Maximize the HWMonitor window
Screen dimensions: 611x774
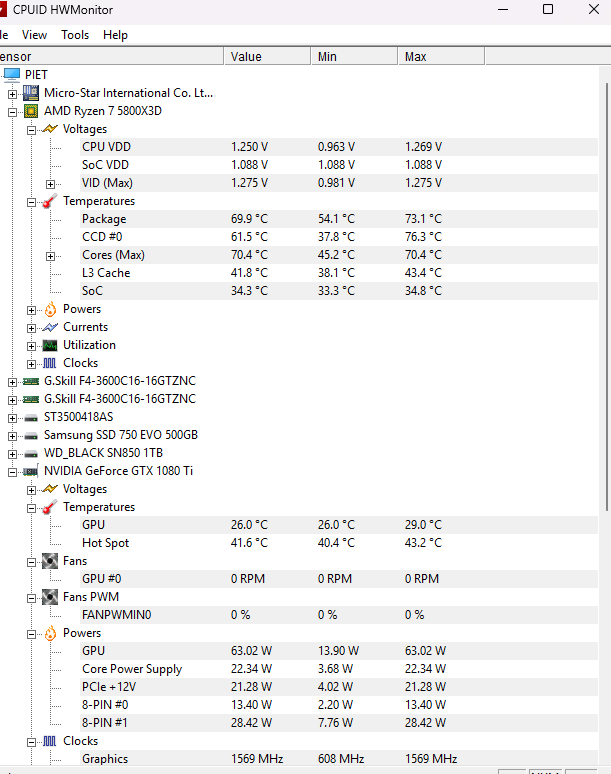point(548,9)
